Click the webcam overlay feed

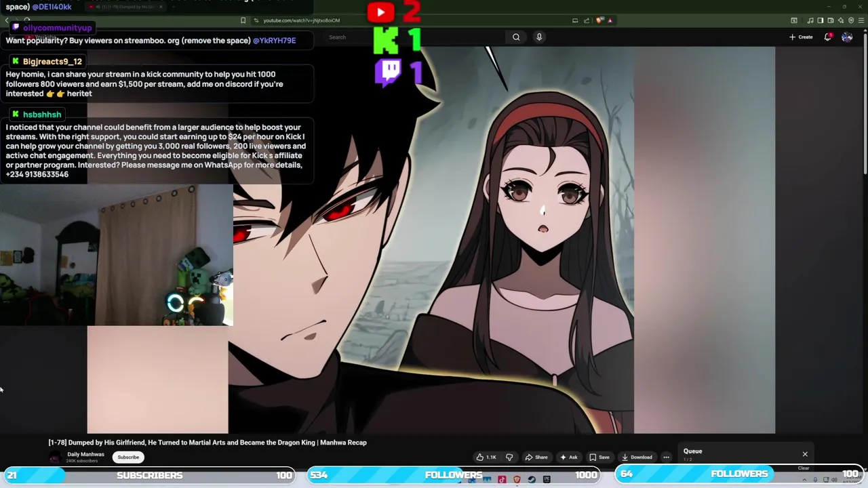click(x=117, y=254)
